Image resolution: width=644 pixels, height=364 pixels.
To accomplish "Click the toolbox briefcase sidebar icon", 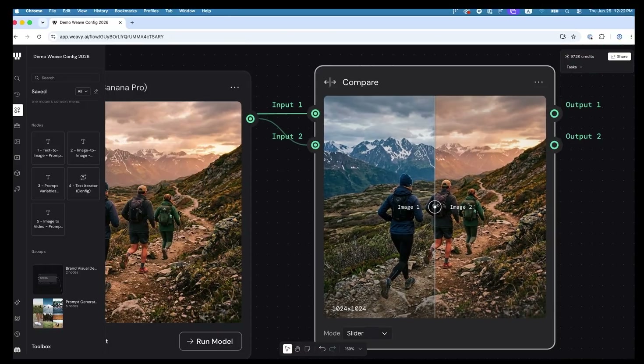I will click(17, 126).
